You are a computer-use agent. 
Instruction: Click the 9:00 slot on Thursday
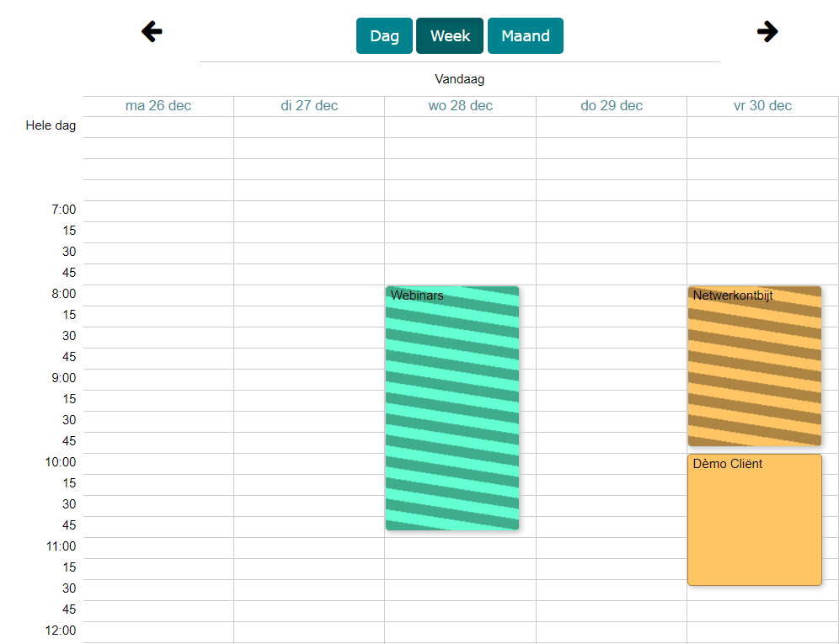pos(612,380)
